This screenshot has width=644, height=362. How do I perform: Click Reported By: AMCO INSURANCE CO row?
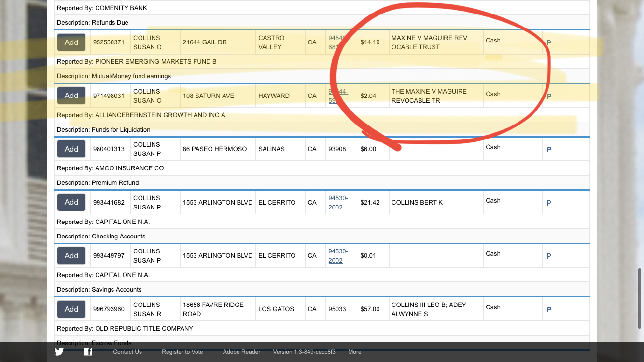click(322, 168)
